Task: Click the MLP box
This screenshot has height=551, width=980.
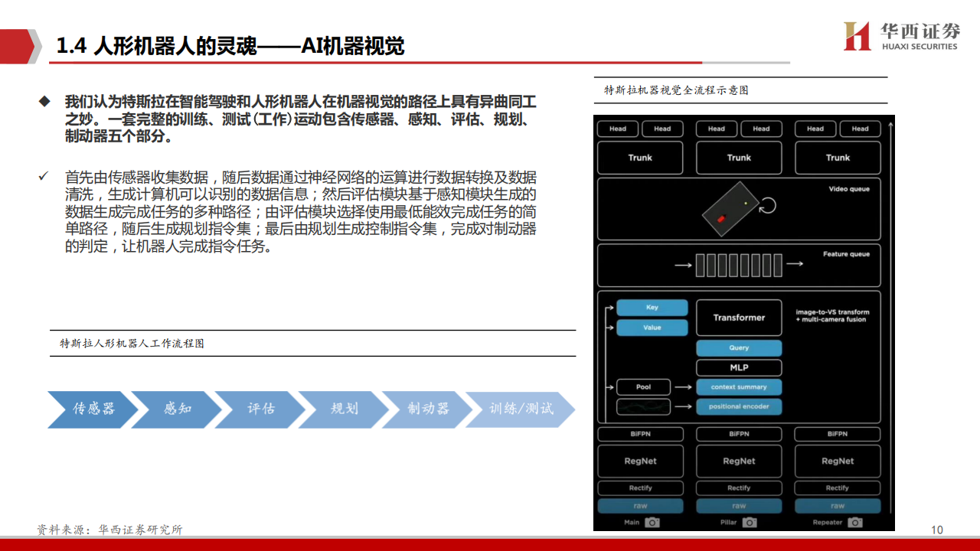Action: [739, 368]
